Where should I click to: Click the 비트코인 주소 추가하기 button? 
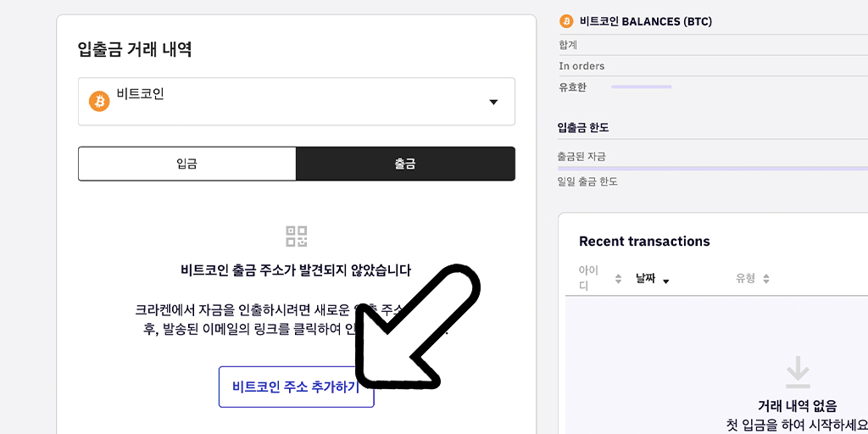pyautogui.click(x=296, y=387)
